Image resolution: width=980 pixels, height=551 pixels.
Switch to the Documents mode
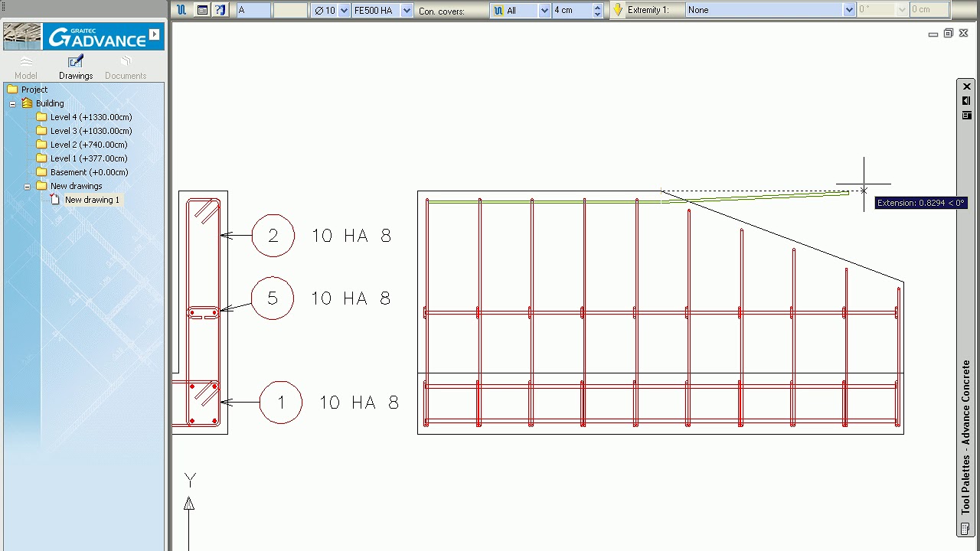tap(126, 67)
